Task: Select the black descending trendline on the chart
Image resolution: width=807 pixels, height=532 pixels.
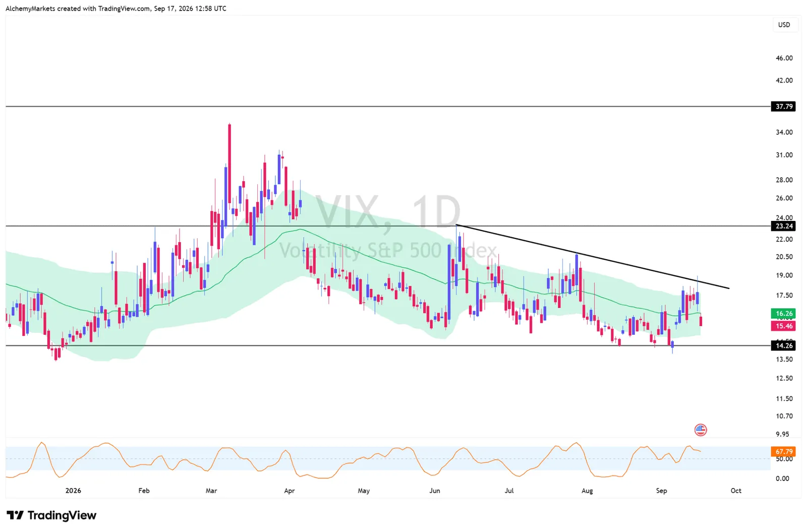Action: point(592,257)
